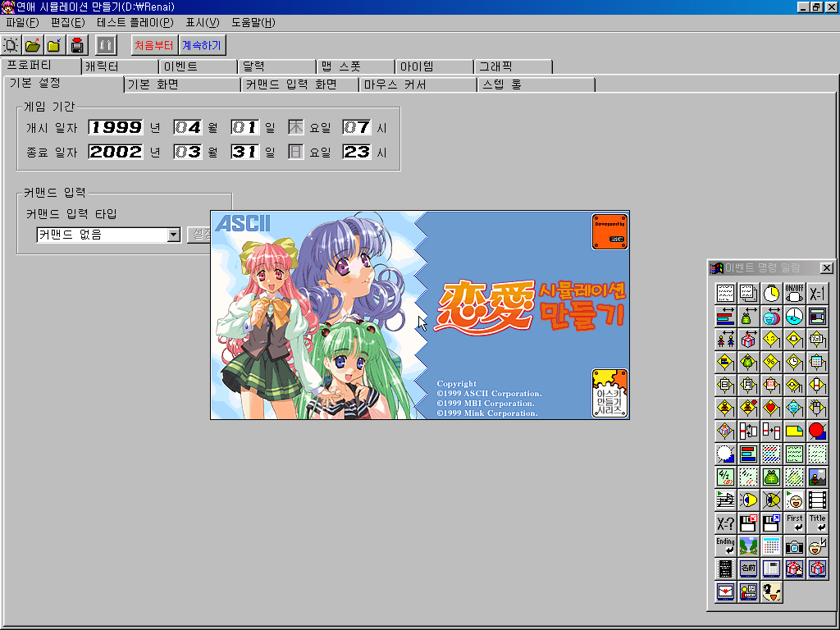Select the floppy disk with blue arrow icon
The width and height of the screenshot is (840, 630).
(x=771, y=523)
